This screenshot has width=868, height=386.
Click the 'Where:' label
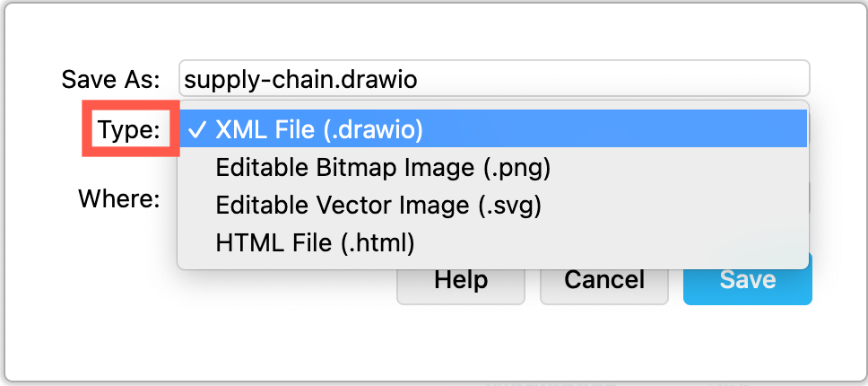click(x=118, y=197)
